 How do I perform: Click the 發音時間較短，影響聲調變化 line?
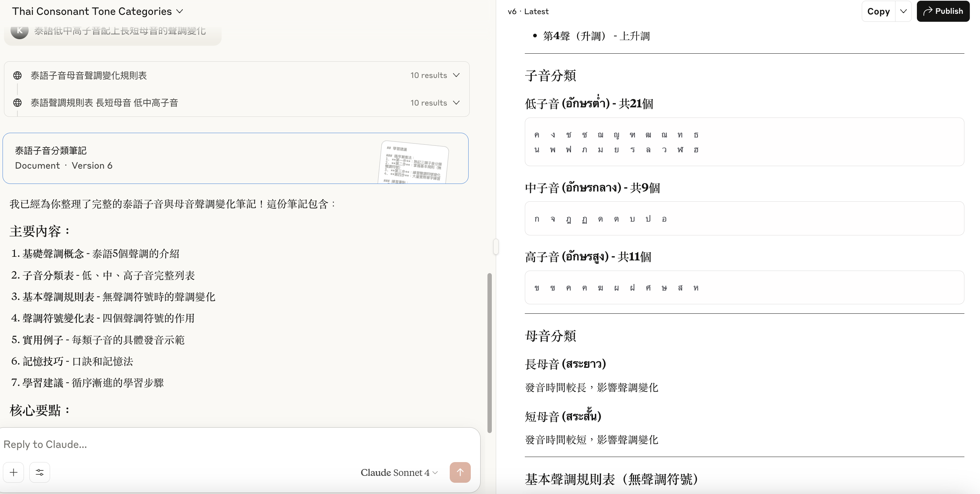click(x=592, y=440)
